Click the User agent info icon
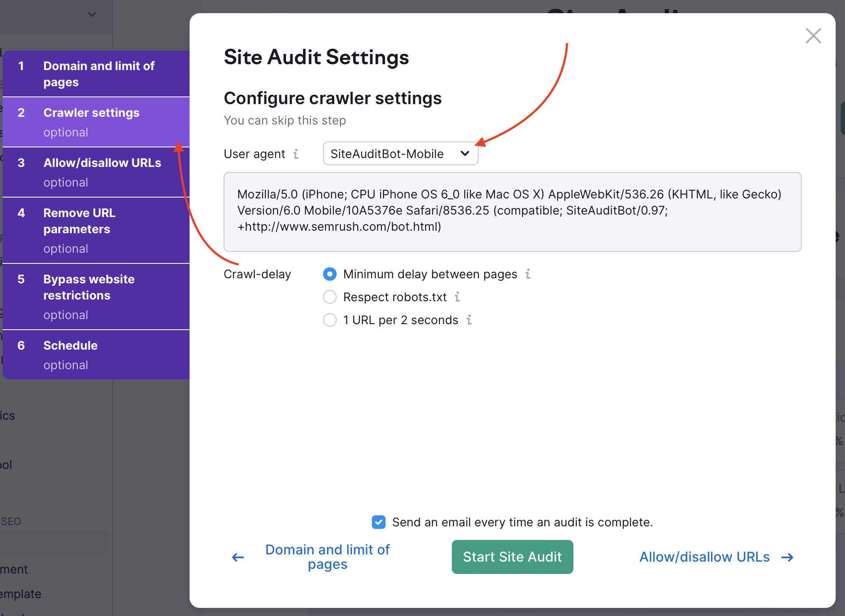The image size is (845, 616). [x=296, y=154]
